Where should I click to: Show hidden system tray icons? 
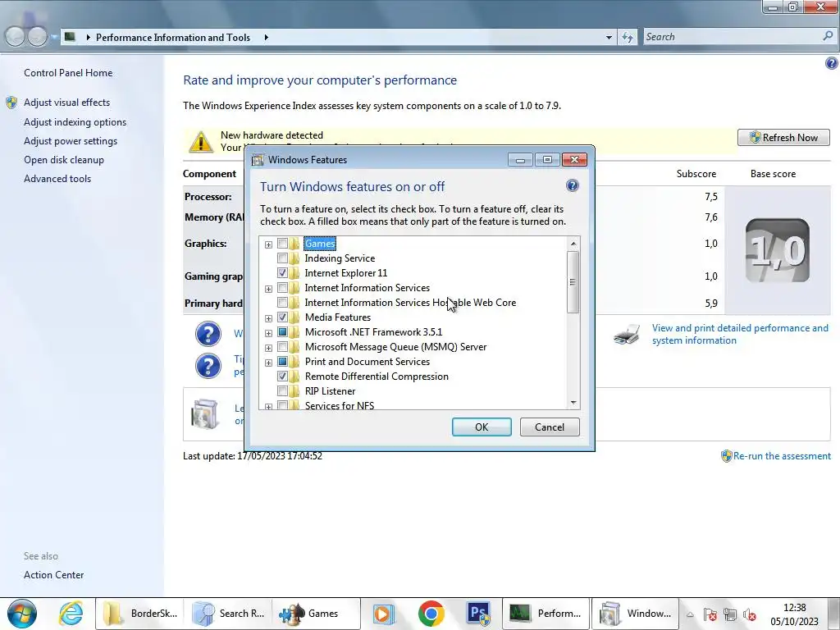[x=690, y=614]
